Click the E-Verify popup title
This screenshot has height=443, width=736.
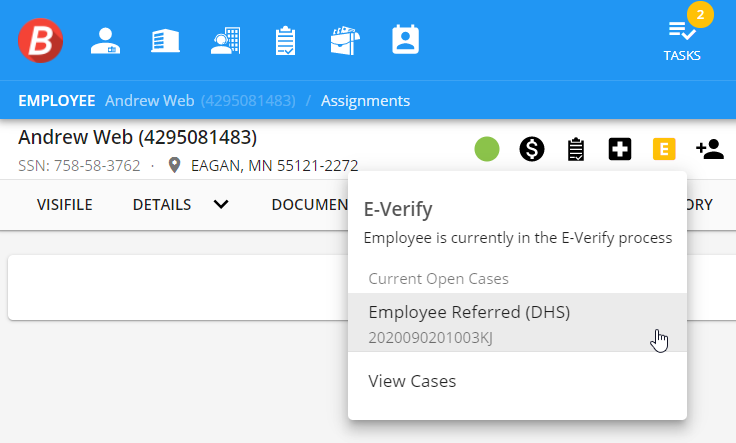coord(398,209)
